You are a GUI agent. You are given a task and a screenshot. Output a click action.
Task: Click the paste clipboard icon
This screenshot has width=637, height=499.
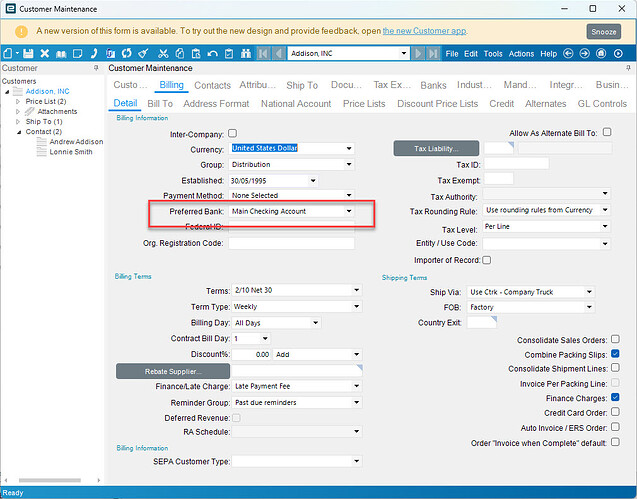[x=196, y=53]
